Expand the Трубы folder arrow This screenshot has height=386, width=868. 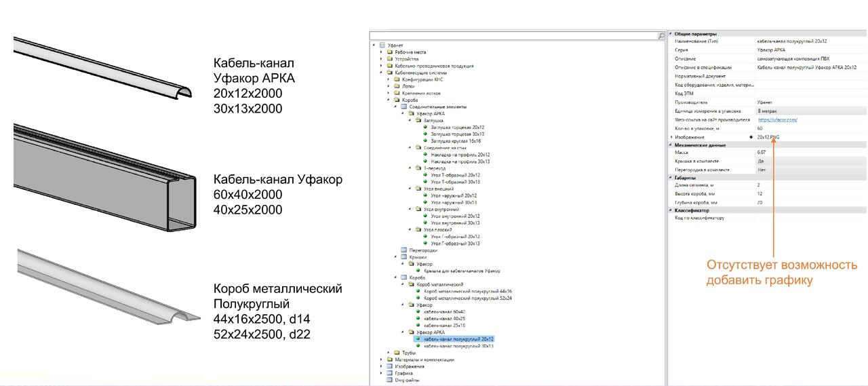pyautogui.click(x=389, y=353)
